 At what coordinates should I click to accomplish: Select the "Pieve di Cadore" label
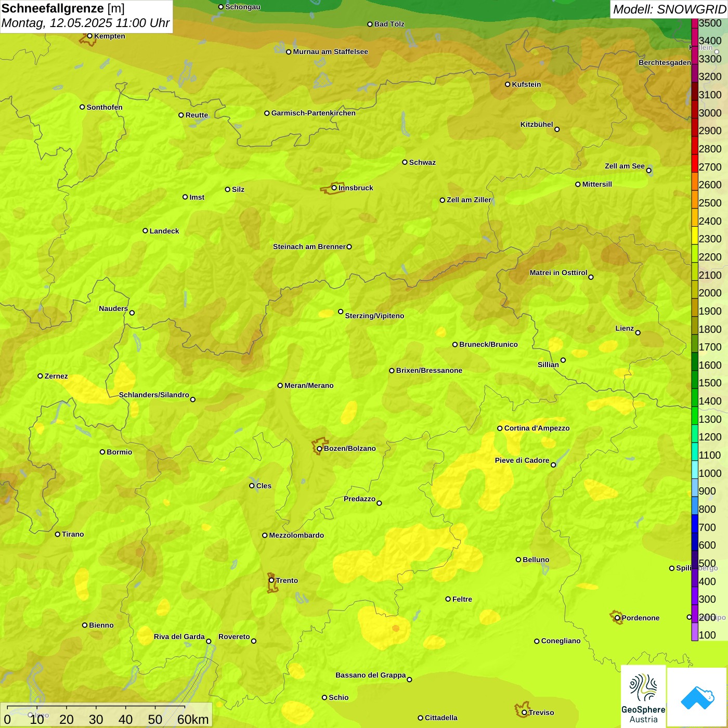pos(522,460)
